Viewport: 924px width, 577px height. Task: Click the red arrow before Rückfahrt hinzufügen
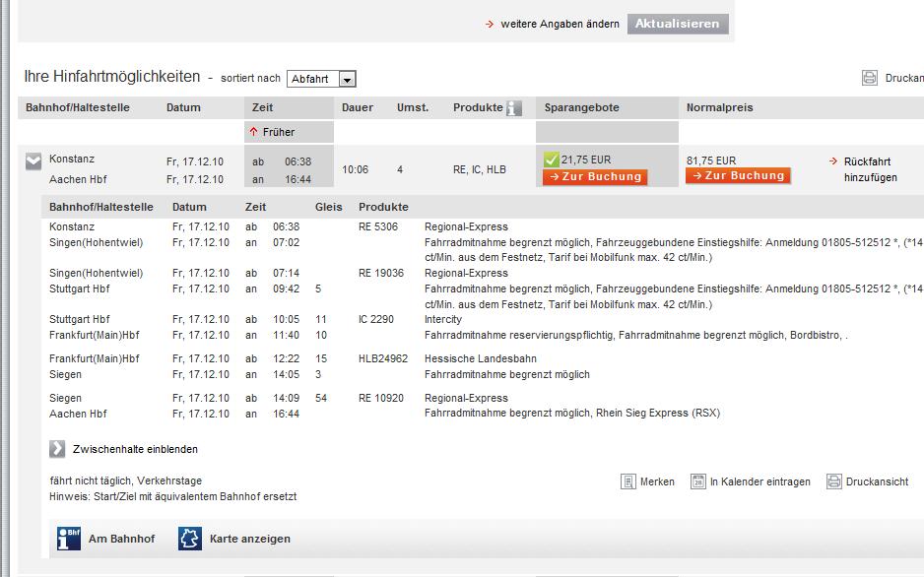click(x=833, y=160)
